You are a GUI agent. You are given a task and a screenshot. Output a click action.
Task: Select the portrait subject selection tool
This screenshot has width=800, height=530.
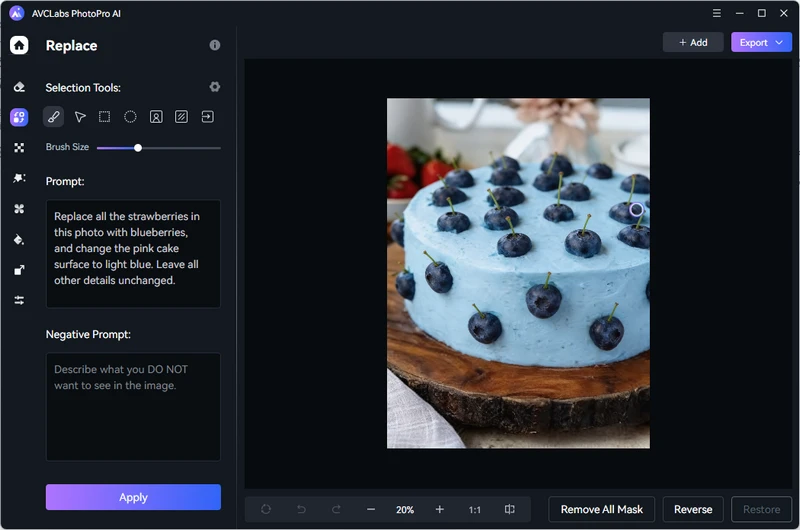point(156,117)
